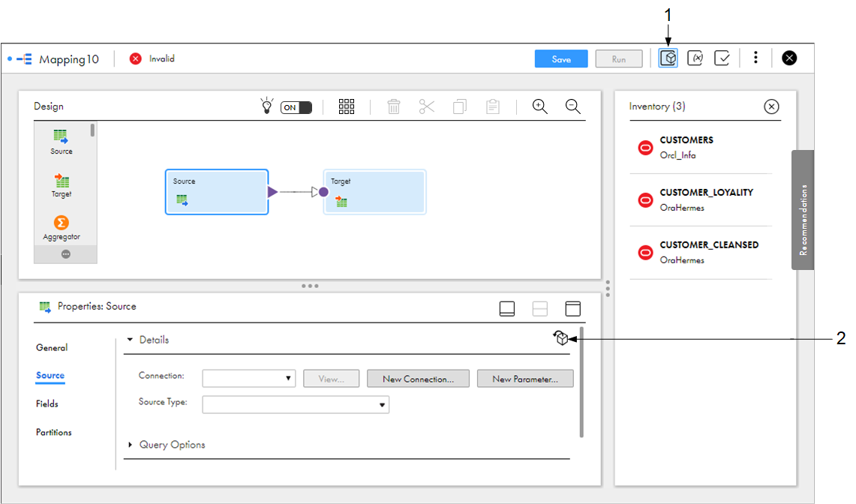Viewport: 856px width, 504px height.
Task: Click the Cut scissors icon
Action: pos(426,106)
